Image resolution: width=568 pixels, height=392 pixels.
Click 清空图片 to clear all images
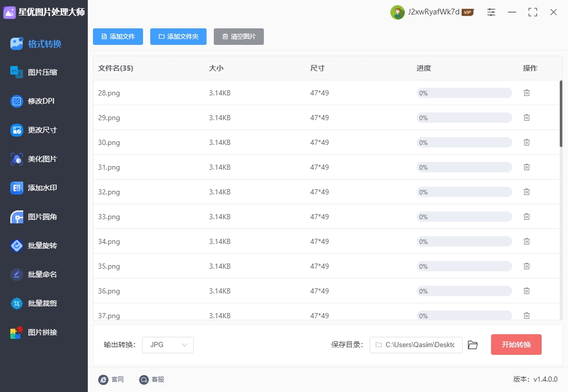(239, 37)
